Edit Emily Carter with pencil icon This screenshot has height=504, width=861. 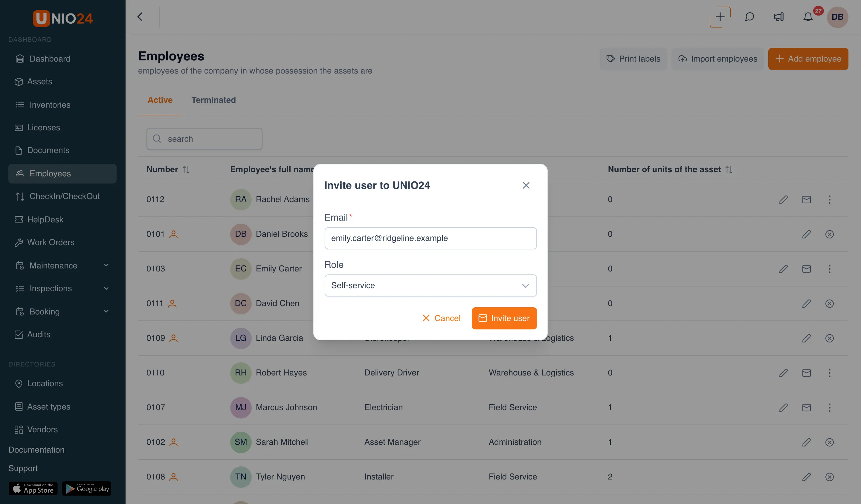pos(784,269)
